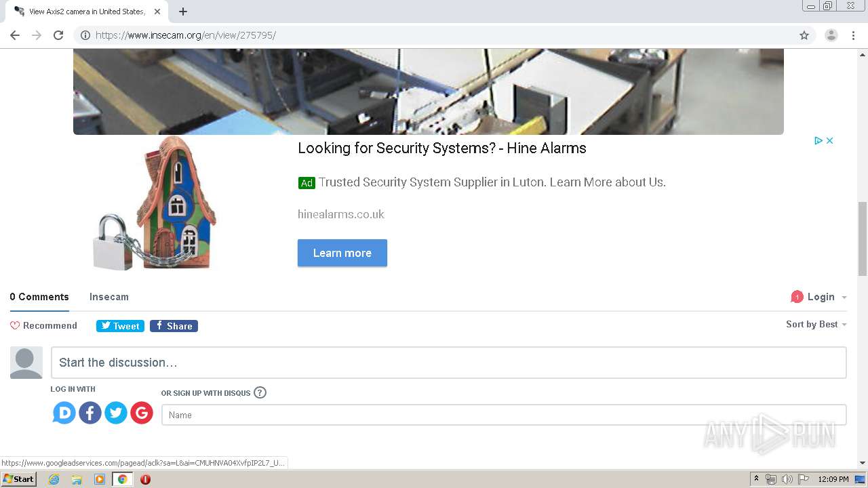This screenshot has height=488, width=868.
Task: Restore down the Chrome window
Action: [828, 6]
